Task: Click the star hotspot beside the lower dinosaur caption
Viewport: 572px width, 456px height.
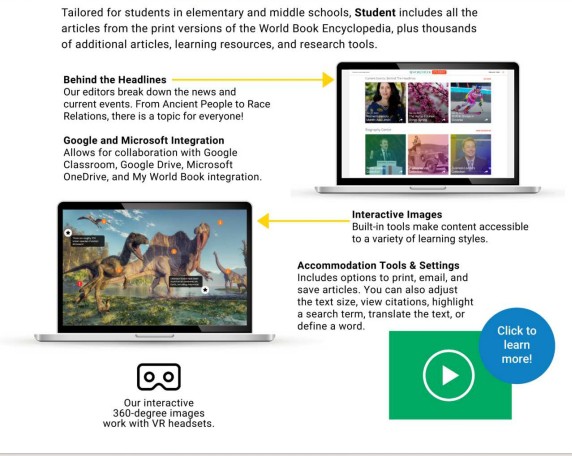Action: pyautogui.click(x=205, y=290)
